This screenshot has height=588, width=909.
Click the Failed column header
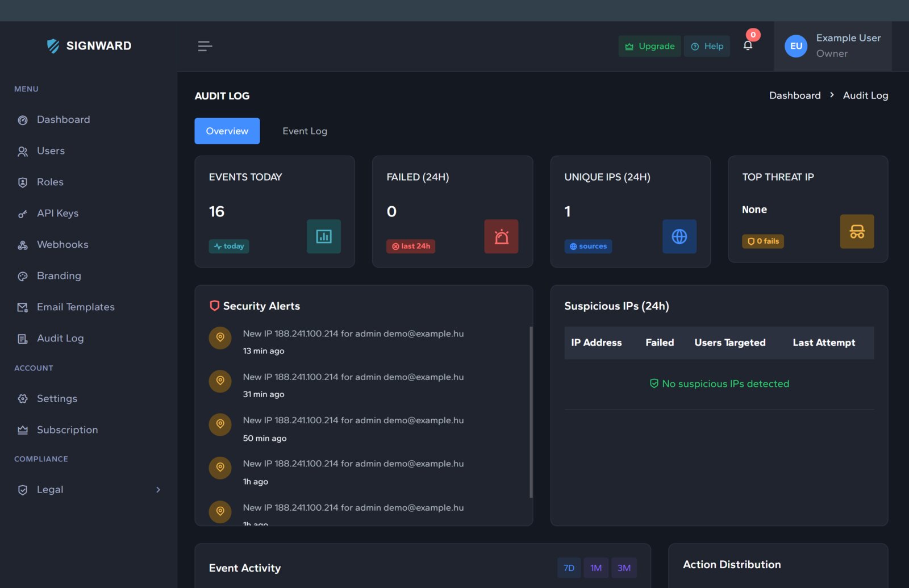click(x=660, y=343)
